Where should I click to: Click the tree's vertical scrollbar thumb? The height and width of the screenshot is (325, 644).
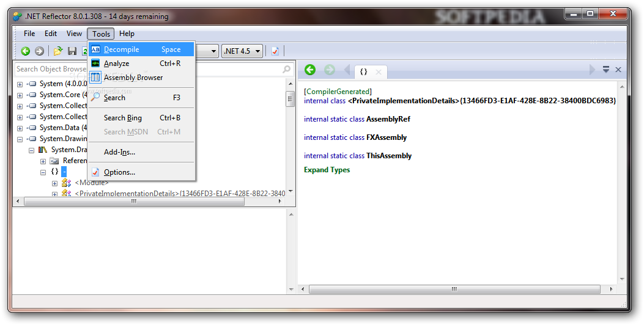pyautogui.click(x=291, y=98)
